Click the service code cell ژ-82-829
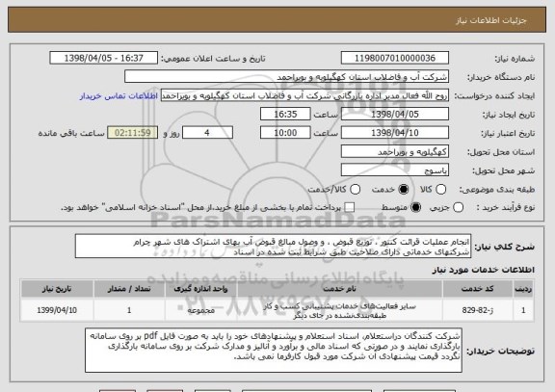Viewport: 555px width, 392px height. (x=478, y=310)
